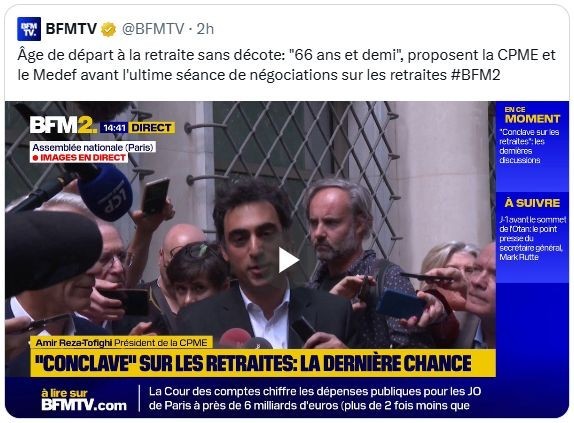Open the BFMTV display name link
The image size is (574, 423).
click(x=71, y=29)
